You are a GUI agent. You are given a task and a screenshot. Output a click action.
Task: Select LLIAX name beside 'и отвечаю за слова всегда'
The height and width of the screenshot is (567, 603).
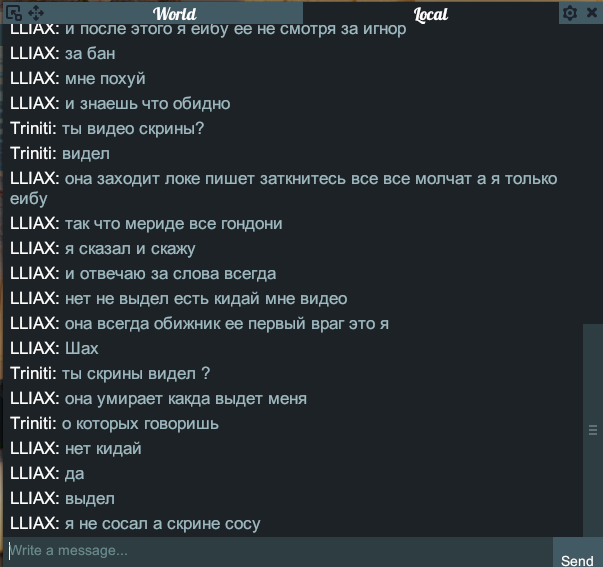35,273
